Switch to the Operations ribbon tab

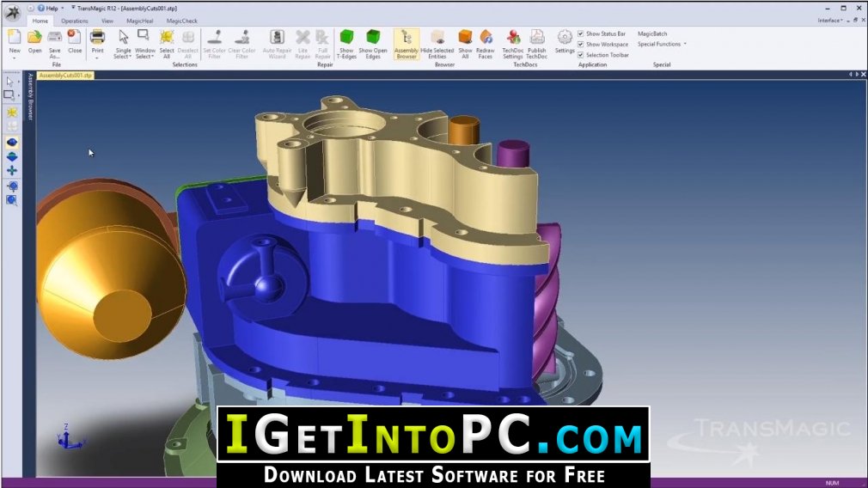pos(75,21)
